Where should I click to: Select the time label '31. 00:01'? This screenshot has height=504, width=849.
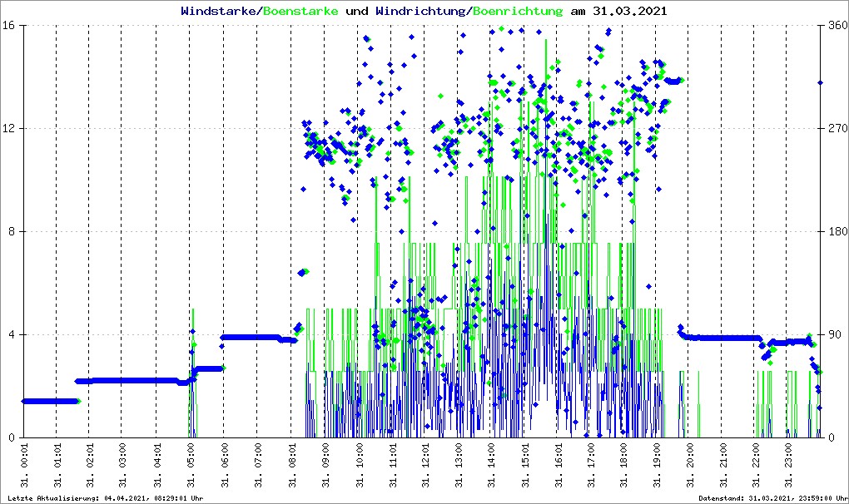(x=24, y=465)
